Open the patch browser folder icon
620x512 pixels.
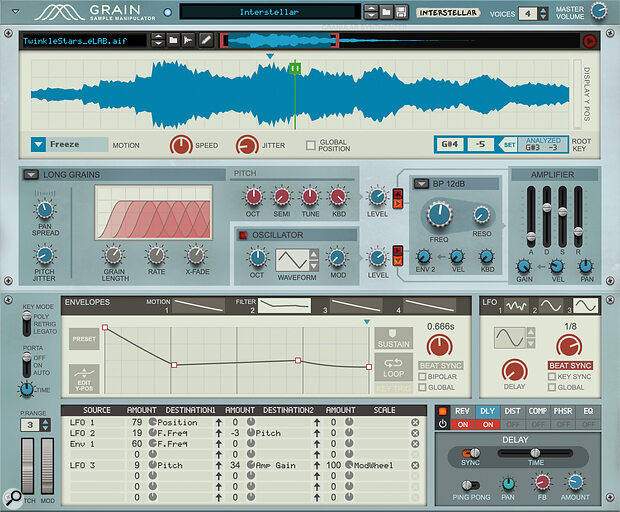click(386, 12)
